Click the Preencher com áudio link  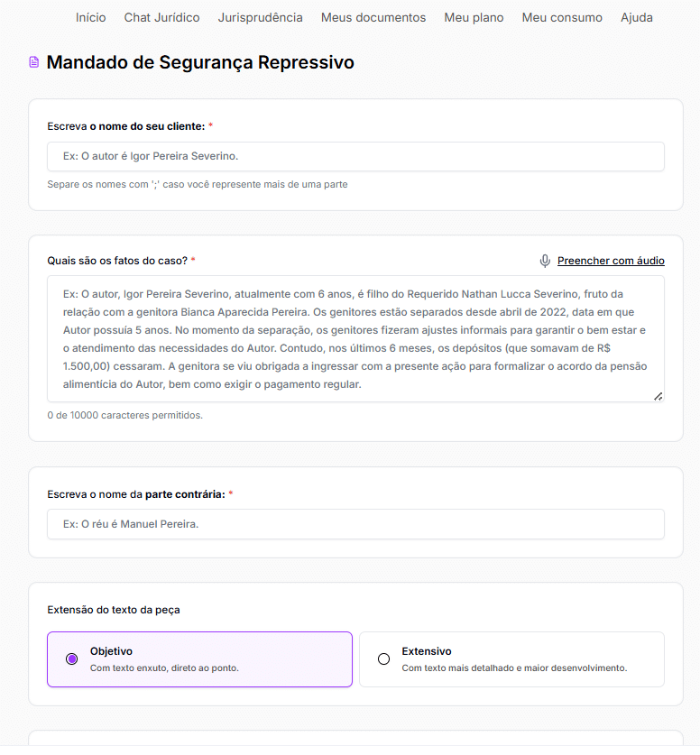click(x=611, y=260)
